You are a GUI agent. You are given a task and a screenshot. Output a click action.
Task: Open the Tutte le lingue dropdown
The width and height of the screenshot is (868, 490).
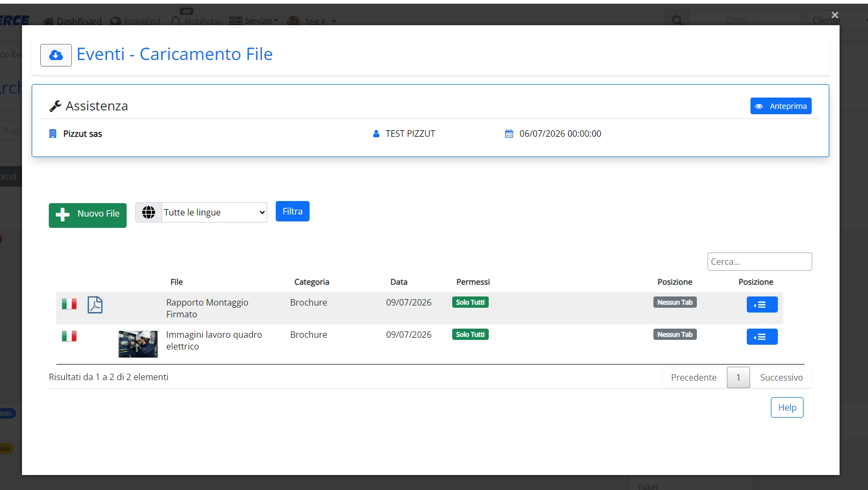[214, 212]
